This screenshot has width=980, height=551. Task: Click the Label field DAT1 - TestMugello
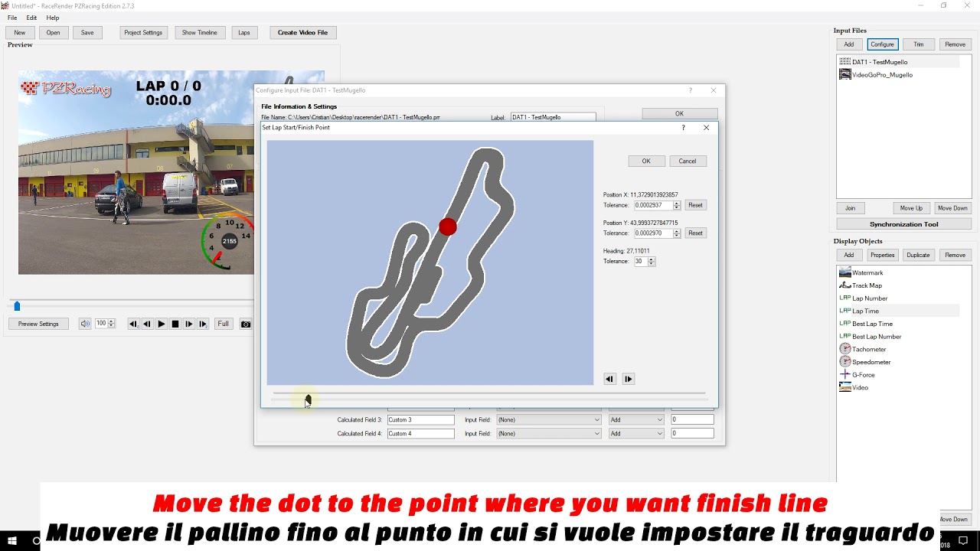(553, 117)
